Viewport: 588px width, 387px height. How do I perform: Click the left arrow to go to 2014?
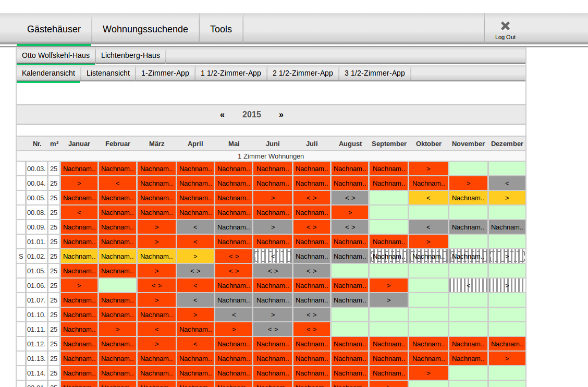[x=222, y=115]
